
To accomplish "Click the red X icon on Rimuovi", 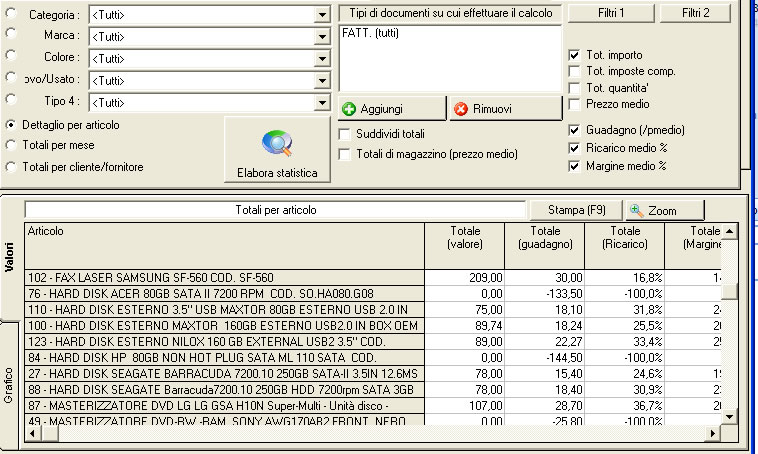I will pyautogui.click(x=461, y=109).
